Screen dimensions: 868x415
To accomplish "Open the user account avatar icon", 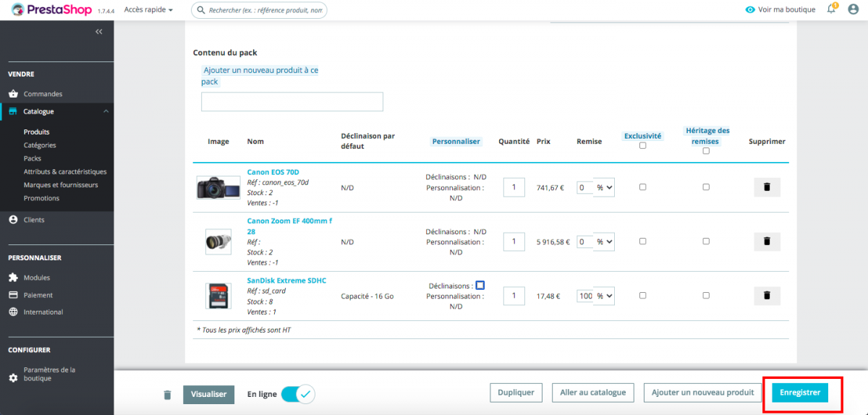I will coord(853,9).
